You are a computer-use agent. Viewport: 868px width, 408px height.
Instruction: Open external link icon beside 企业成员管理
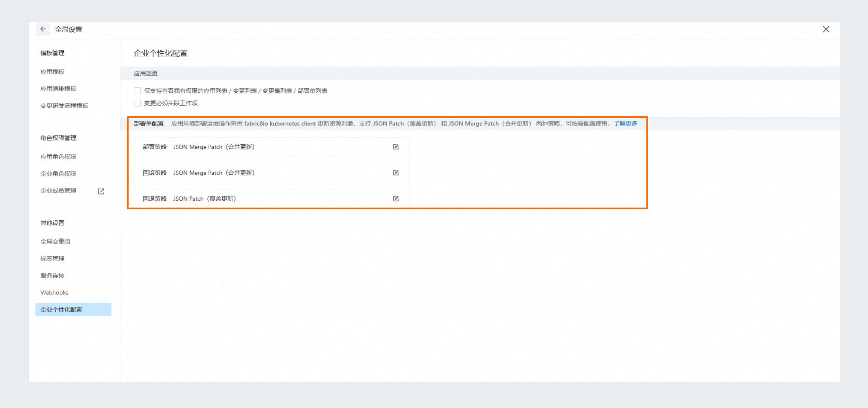101,191
